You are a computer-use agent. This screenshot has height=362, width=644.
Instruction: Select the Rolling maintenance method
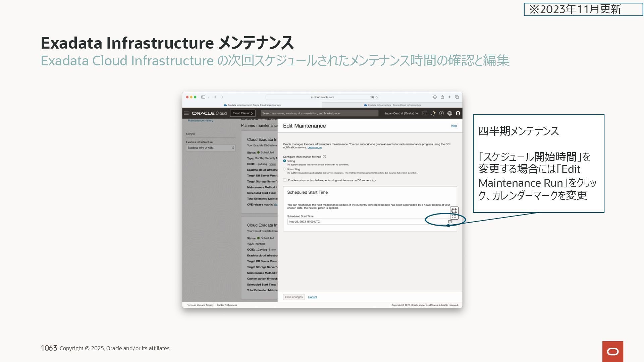284,161
